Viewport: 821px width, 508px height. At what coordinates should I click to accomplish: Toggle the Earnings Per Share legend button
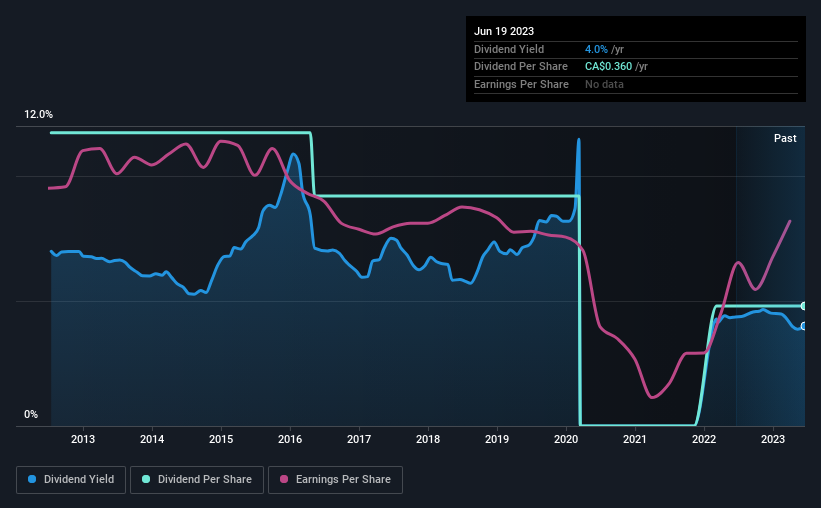[x=335, y=480]
